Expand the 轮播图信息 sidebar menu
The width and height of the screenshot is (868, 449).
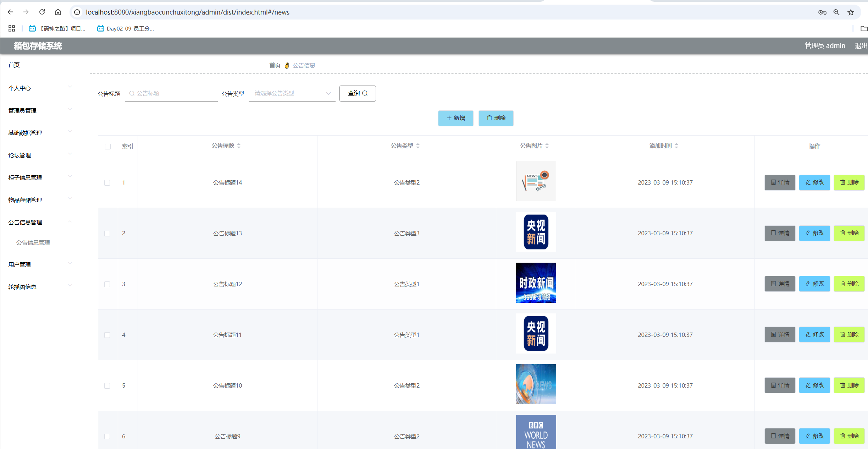(x=40, y=287)
